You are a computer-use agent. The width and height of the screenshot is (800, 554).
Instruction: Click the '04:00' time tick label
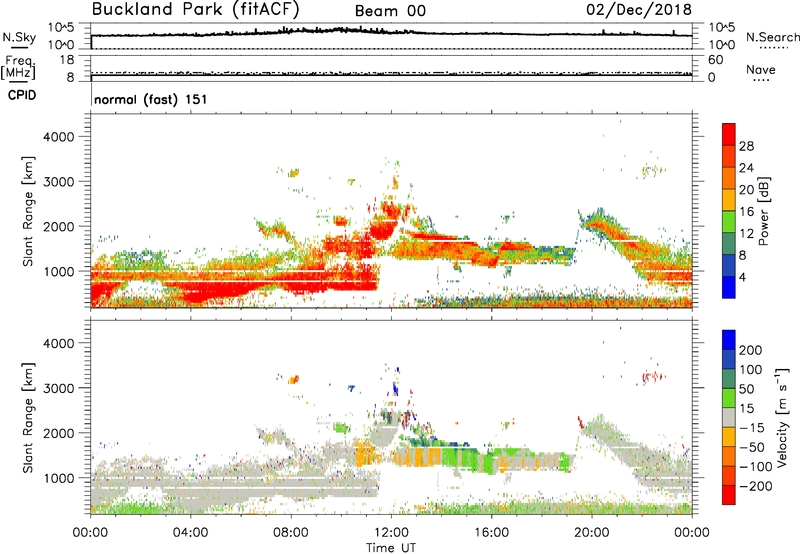click(x=190, y=533)
